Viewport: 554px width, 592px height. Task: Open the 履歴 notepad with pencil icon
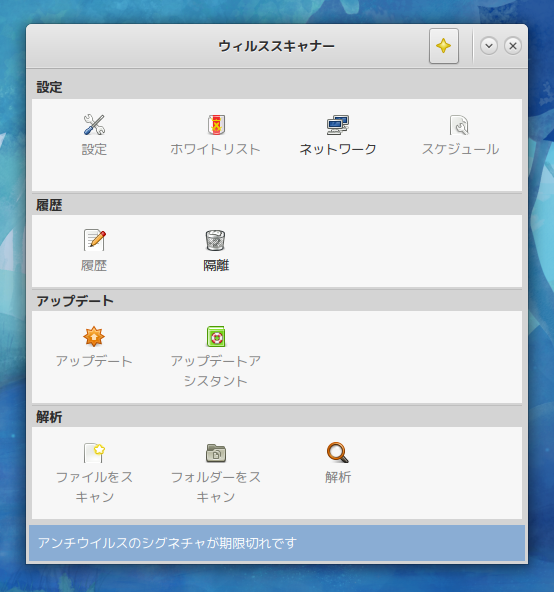(x=94, y=240)
